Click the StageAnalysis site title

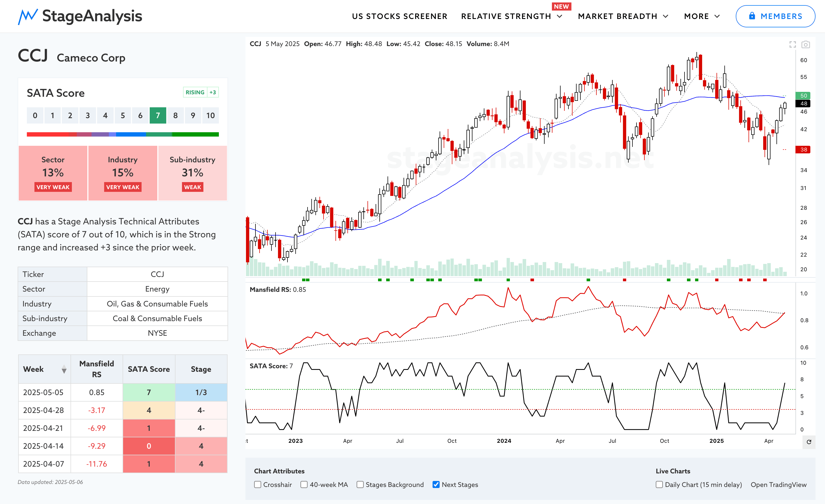pyautogui.click(x=92, y=16)
